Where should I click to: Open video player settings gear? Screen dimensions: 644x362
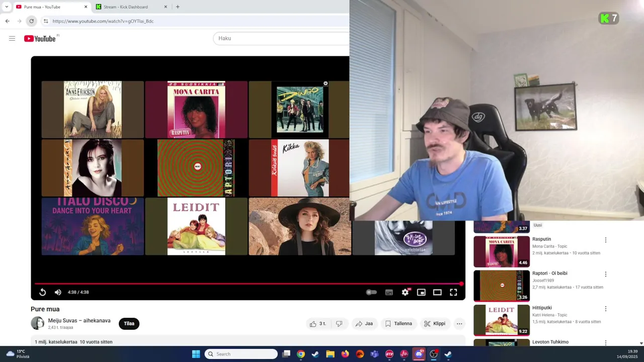(405, 292)
